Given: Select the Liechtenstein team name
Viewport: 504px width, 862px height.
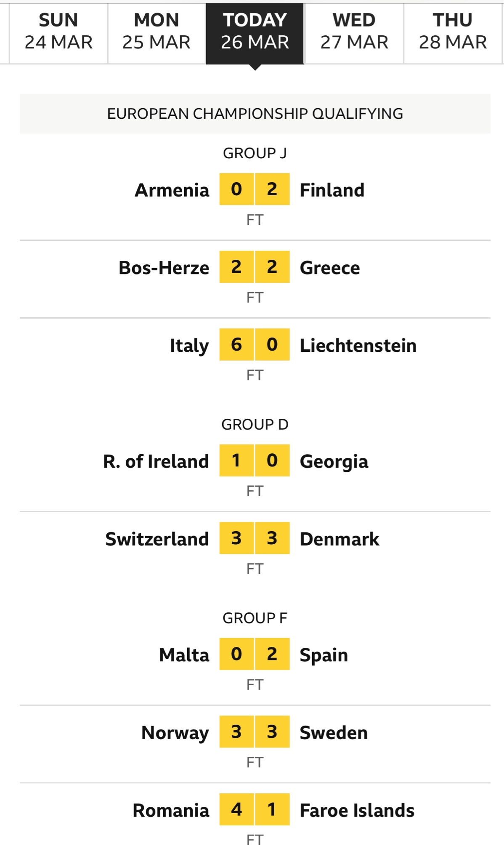Looking at the screenshot, I should coord(358,346).
